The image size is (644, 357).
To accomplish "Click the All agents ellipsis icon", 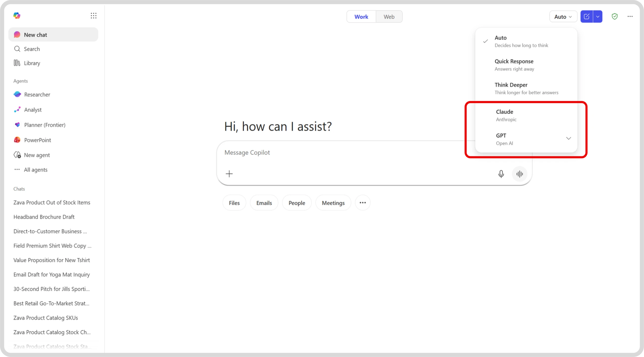I will point(17,169).
